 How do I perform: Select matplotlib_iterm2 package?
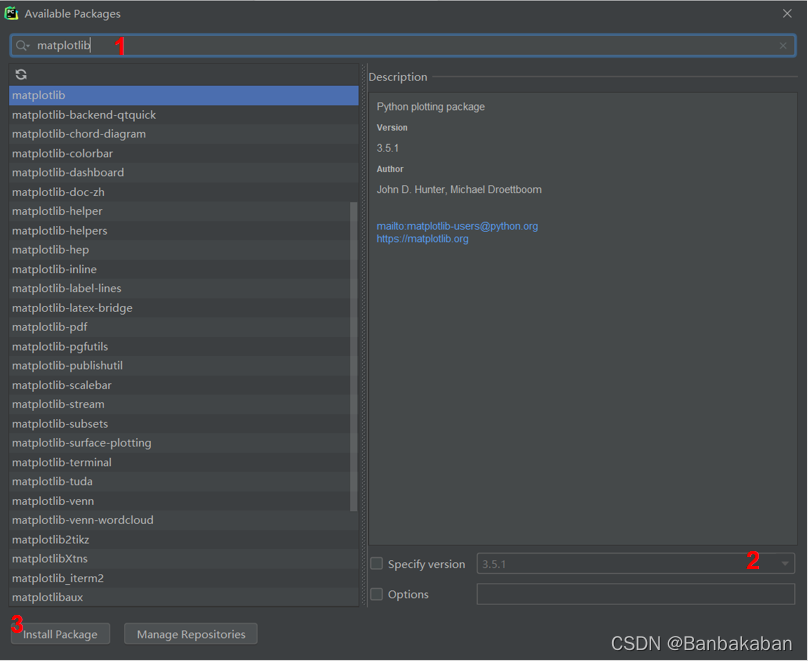183,579
